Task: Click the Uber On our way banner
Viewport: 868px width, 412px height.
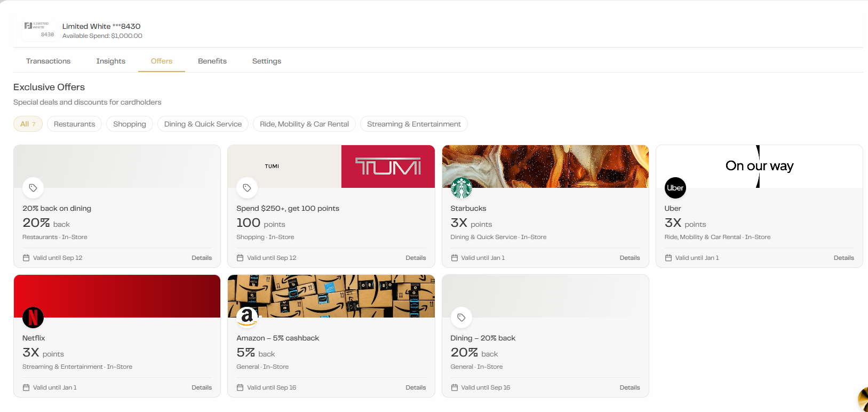Action: (x=759, y=167)
